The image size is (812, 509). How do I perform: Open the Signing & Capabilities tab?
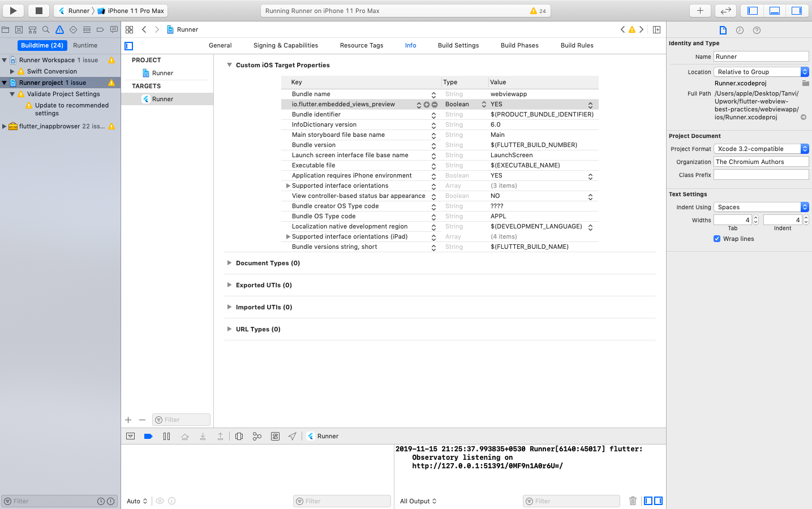tap(285, 45)
